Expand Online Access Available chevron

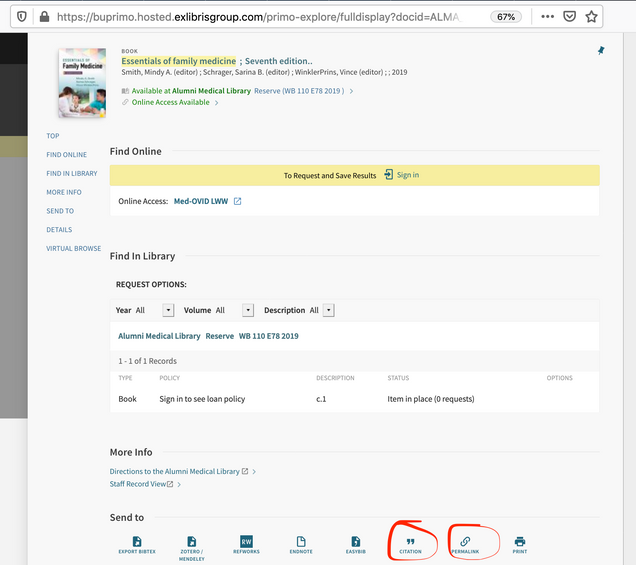click(x=217, y=103)
